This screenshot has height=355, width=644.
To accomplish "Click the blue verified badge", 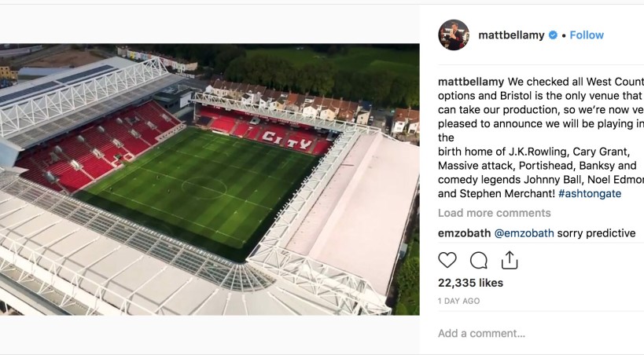I will [553, 35].
